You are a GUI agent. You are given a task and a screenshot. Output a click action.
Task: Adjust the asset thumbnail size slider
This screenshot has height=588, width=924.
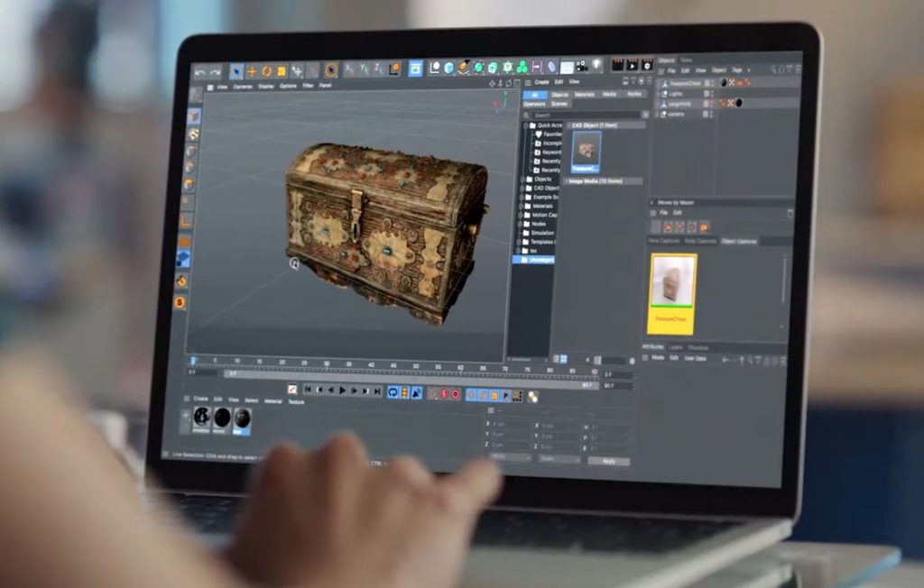(x=596, y=360)
